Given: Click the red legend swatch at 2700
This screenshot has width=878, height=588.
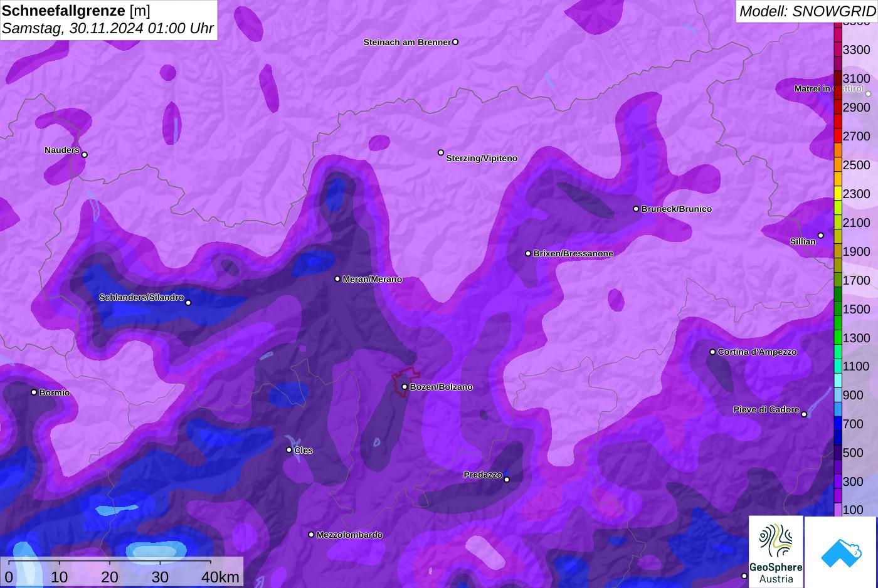Looking at the screenshot, I should coord(838,136).
